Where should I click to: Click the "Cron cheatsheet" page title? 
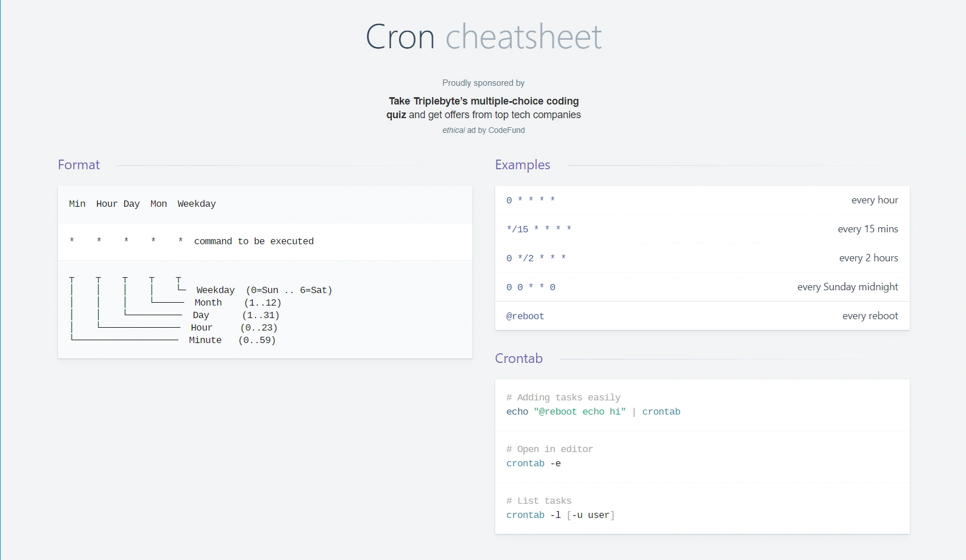[483, 37]
